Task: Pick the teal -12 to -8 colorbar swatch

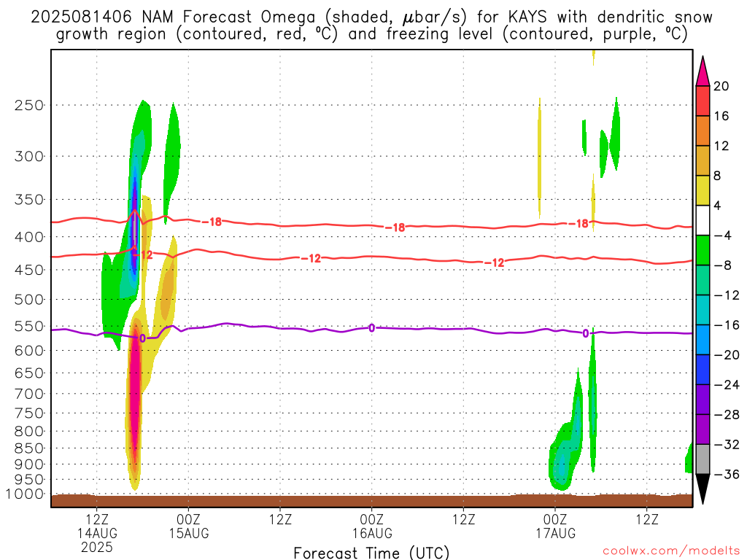Action: coord(703,280)
